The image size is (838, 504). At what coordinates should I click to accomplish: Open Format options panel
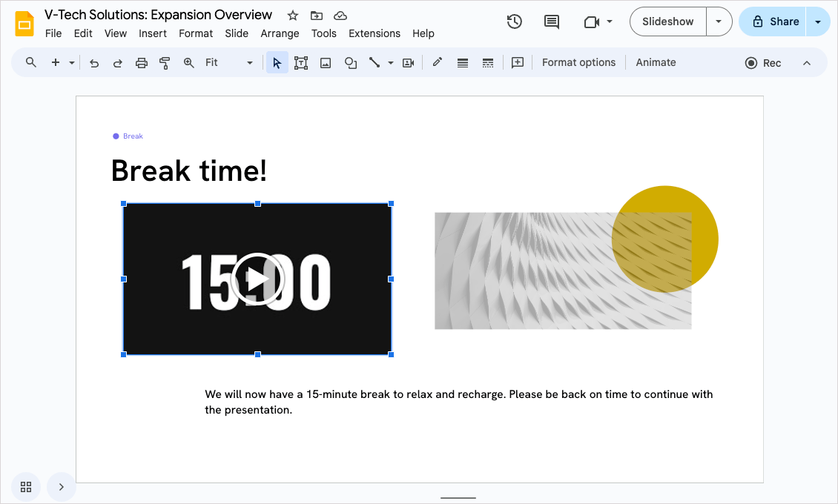[578, 62]
